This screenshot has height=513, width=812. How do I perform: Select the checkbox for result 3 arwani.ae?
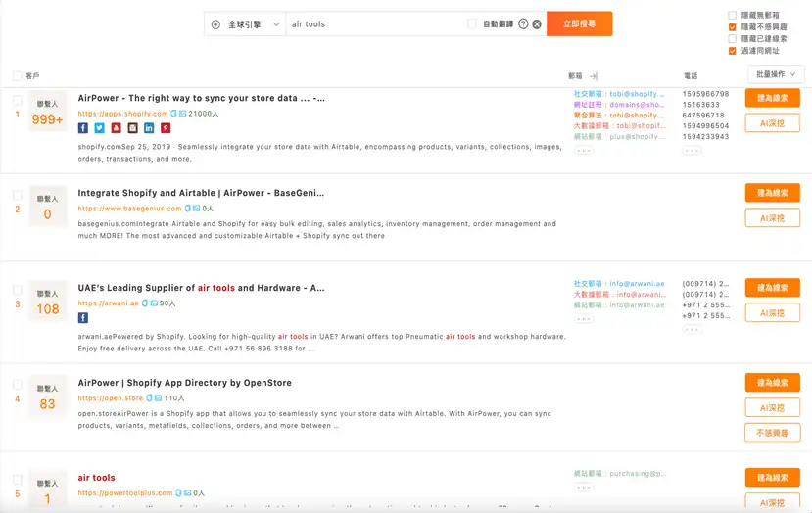[x=17, y=290]
